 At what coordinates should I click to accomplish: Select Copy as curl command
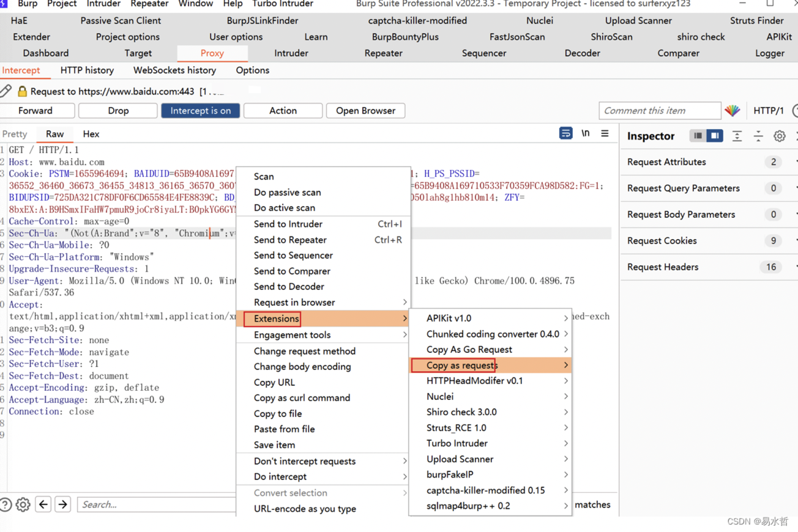tap(323, 397)
